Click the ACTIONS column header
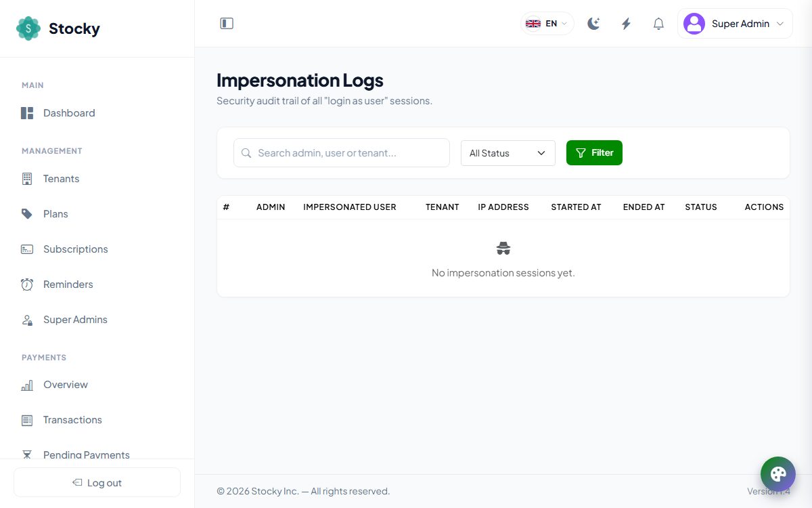The height and width of the screenshot is (508, 812). tap(764, 207)
